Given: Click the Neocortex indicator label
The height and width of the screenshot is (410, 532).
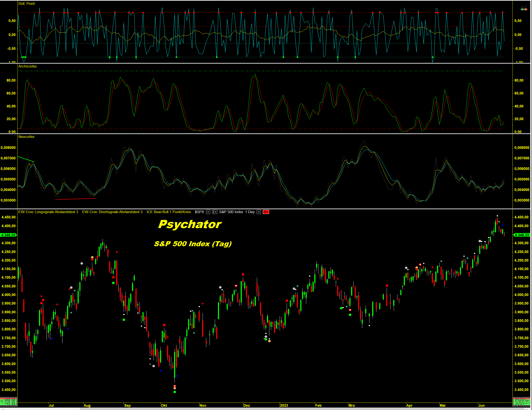Looking at the screenshot, I should point(26,137).
